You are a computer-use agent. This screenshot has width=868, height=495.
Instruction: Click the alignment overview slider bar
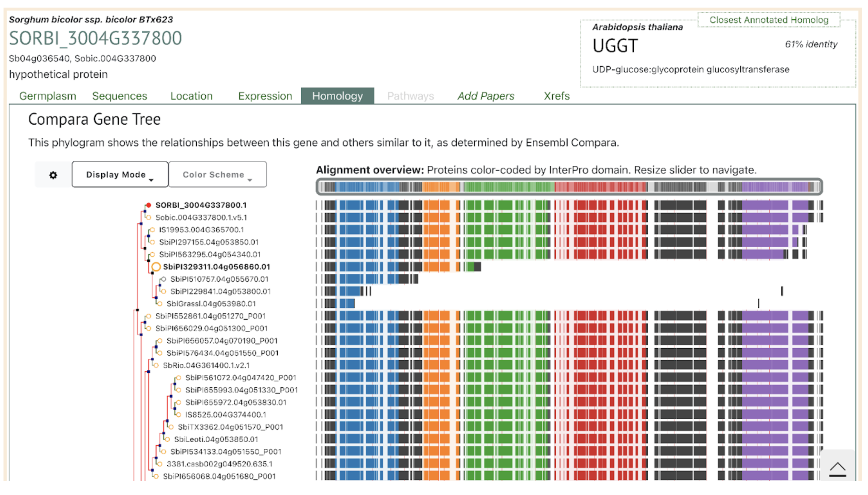pyautogui.click(x=569, y=187)
